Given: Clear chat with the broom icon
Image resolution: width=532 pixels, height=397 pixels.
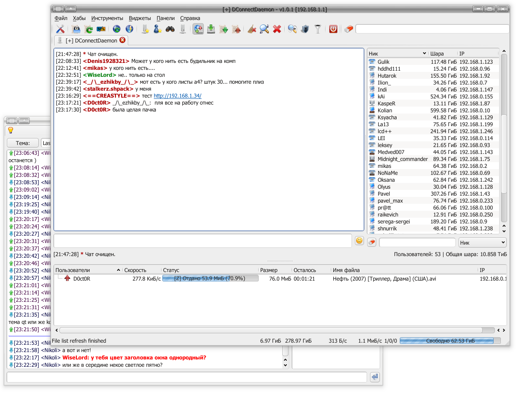Looking at the screenshot, I should pos(252,29).
